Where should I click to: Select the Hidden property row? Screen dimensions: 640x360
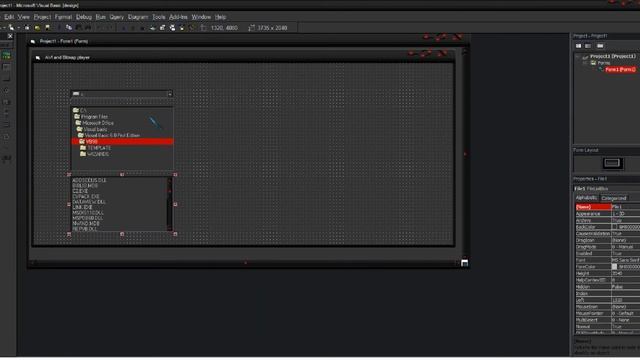(607, 287)
